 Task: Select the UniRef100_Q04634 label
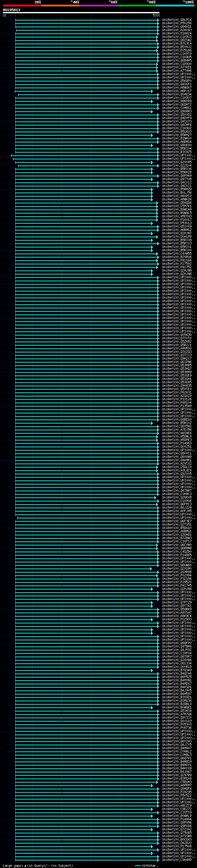[177, 94]
